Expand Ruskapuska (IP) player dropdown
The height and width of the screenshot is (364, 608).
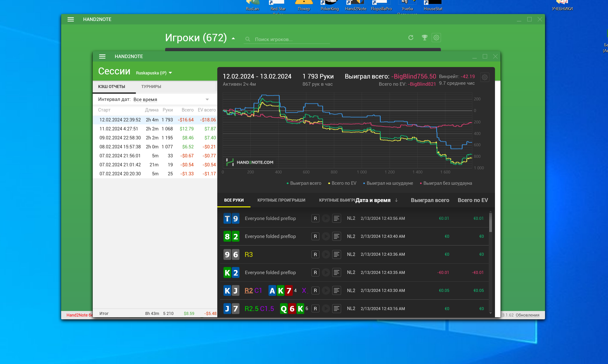170,73
